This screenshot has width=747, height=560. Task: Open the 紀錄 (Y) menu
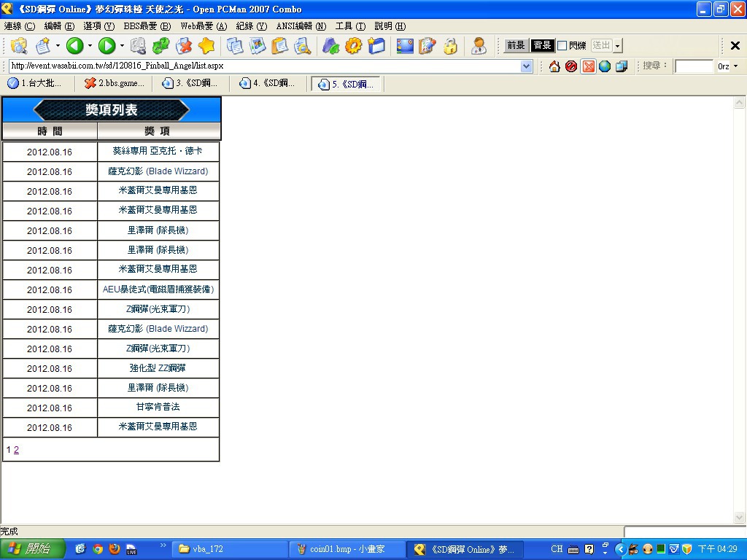click(252, 26)
